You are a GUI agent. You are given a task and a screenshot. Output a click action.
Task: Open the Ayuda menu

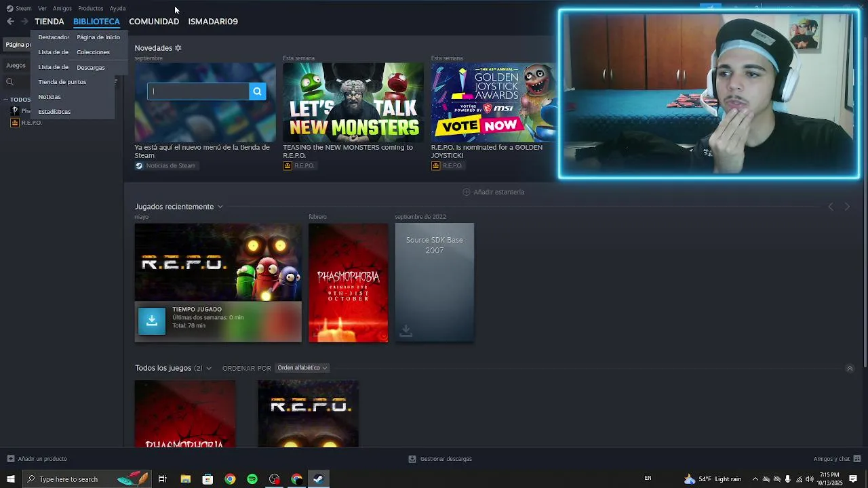tap(117, 8)
